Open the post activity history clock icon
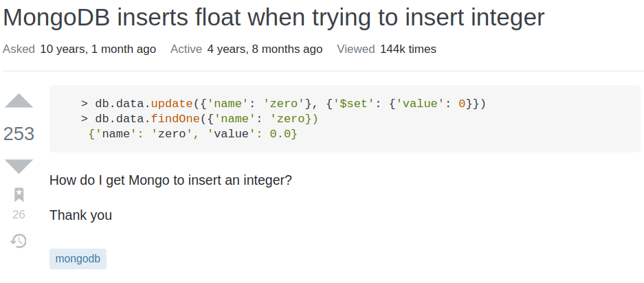The height and width of the screenshot is (283, 644). pyautogui.click(x=19, y=241)
